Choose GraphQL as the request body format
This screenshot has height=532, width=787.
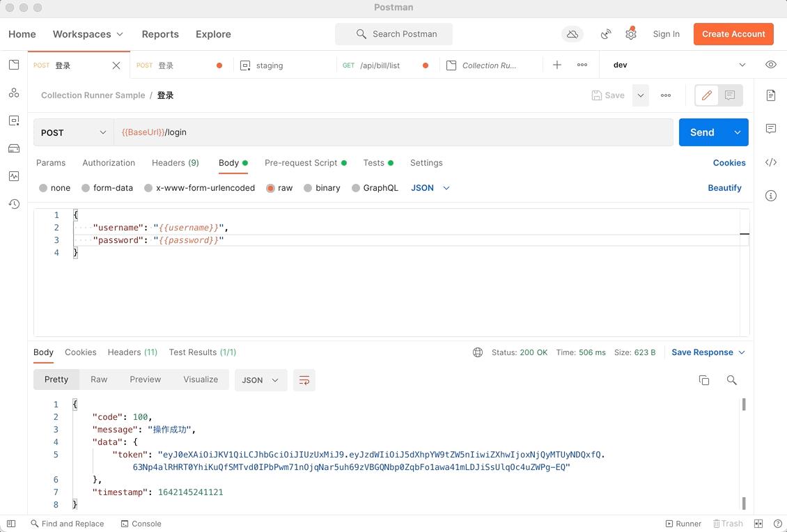tap(375, 187)
